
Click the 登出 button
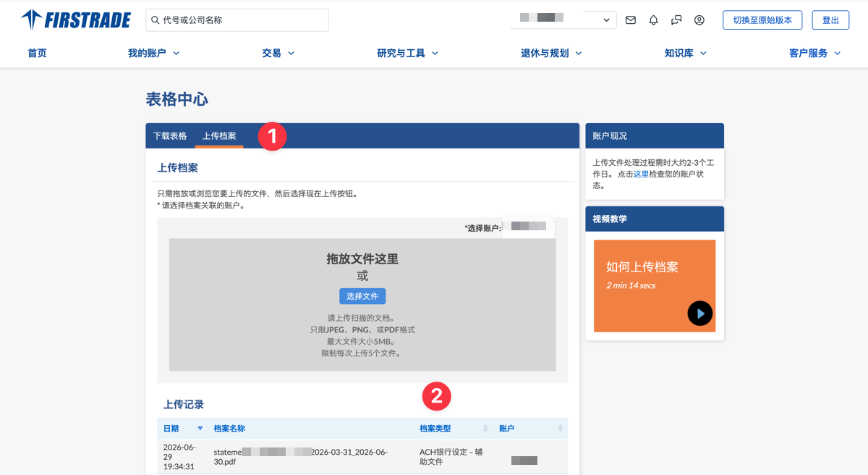[830, 20]
